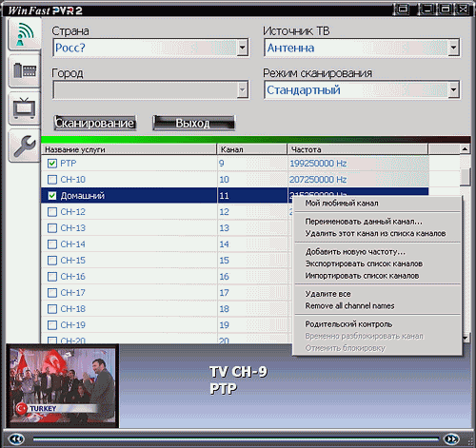Click the fast-forward button on bottom bar
This screenshot has height=448, width=476.
(451, 439)
